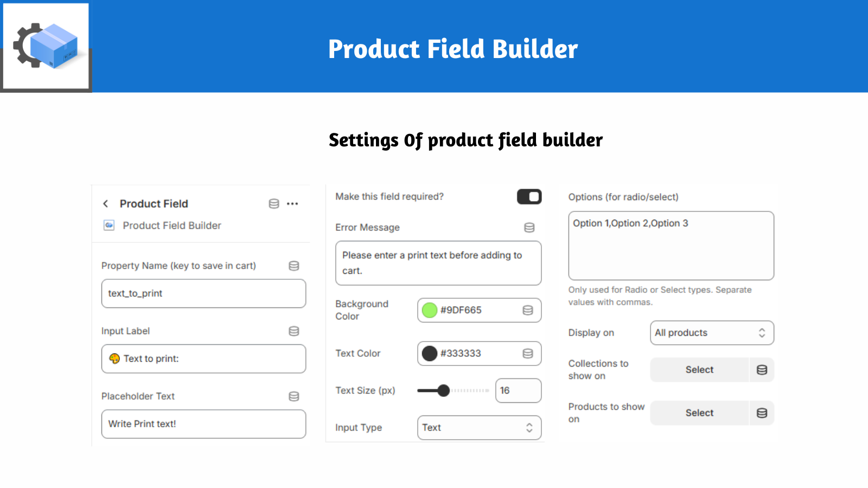Click dynamic source icon next to Product Field title
The width and height of the screenshot is (868, 488).
274,204
